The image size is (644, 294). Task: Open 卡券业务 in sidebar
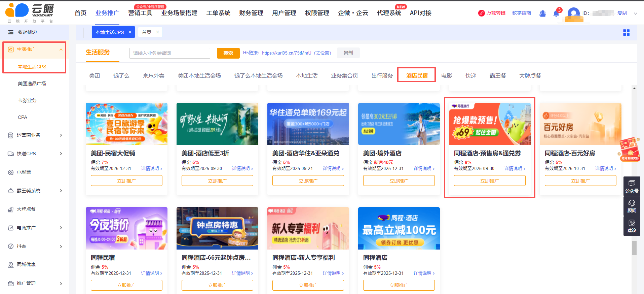[27, 100]
